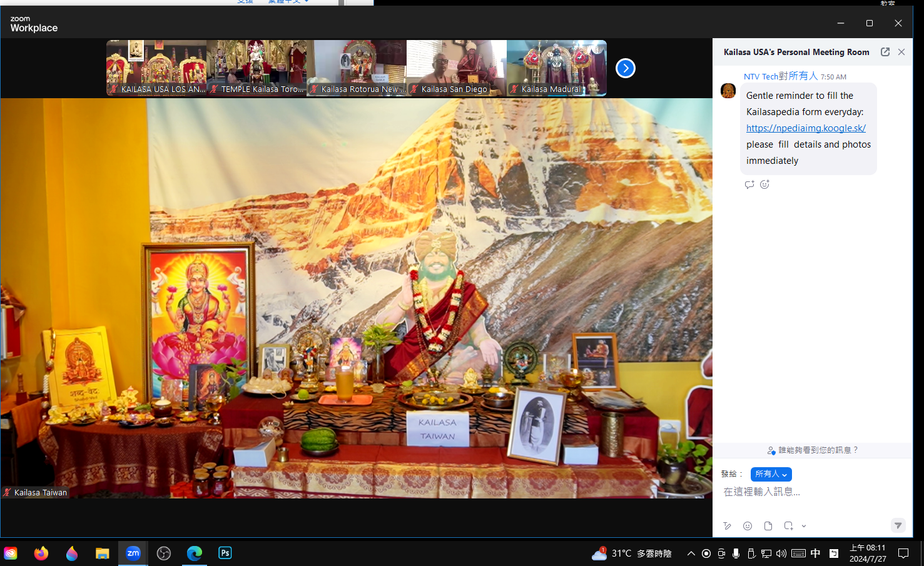Click 誰能夠看到您的訊息 info link
Image resolution: width=924 pixels, height=566 pixels.
point(813,450)
